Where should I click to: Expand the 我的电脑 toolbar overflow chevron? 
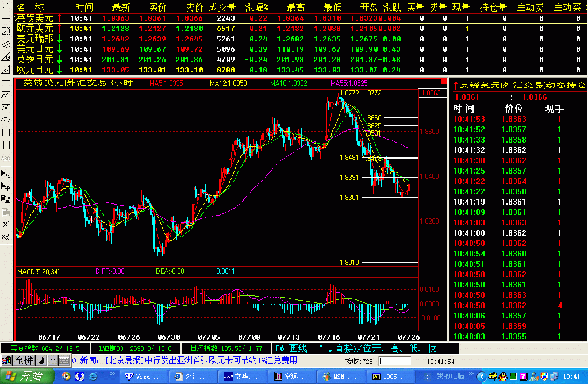tap(471, 374)
